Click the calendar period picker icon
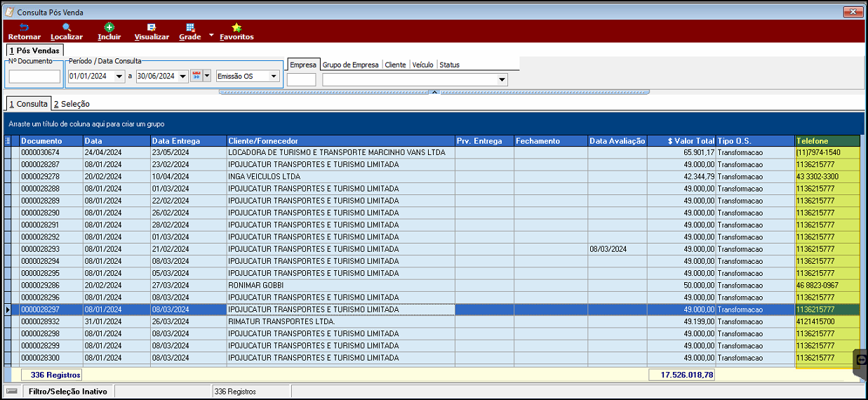Viewport: 868px width, 400px height. 196,76
